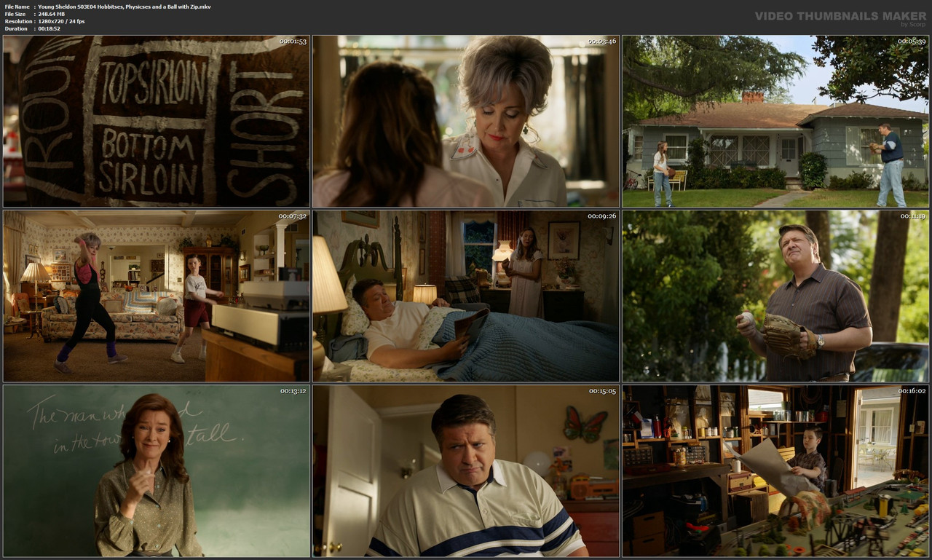Screen dimensions: 932x560
Task: Click the 00:11:19 timestamp
Action: [912, 216]
